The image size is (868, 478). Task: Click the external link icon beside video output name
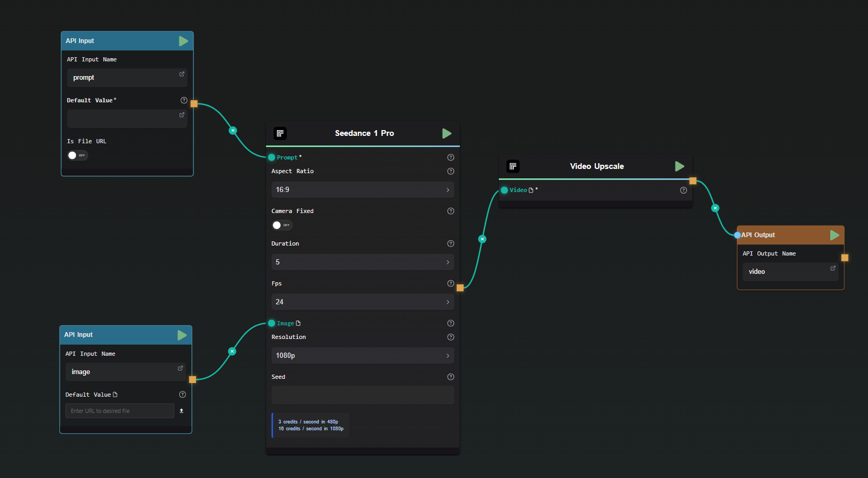832,268
